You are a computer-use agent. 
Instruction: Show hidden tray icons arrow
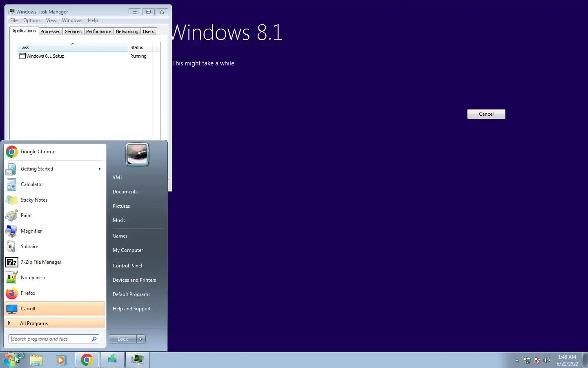click(x=517, y=360)
